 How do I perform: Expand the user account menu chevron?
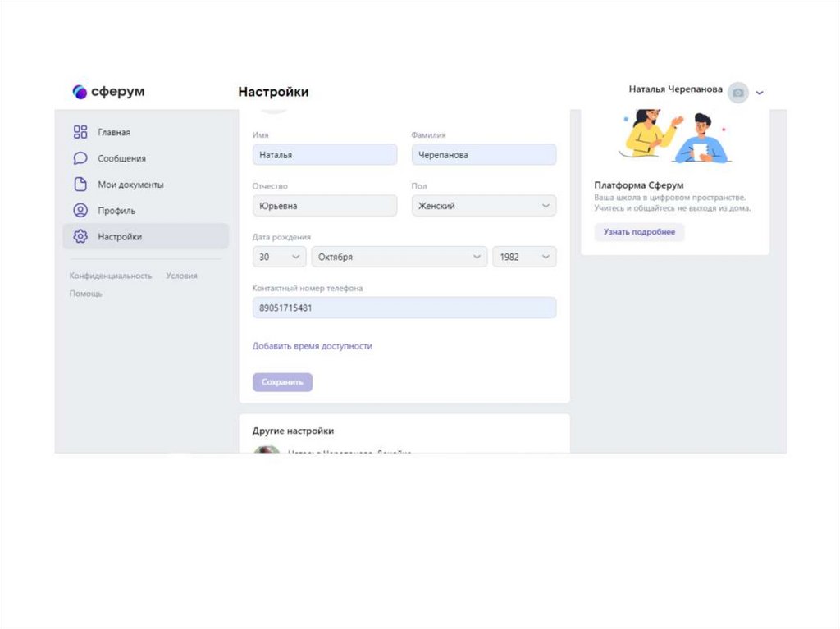tap(760, 93)
